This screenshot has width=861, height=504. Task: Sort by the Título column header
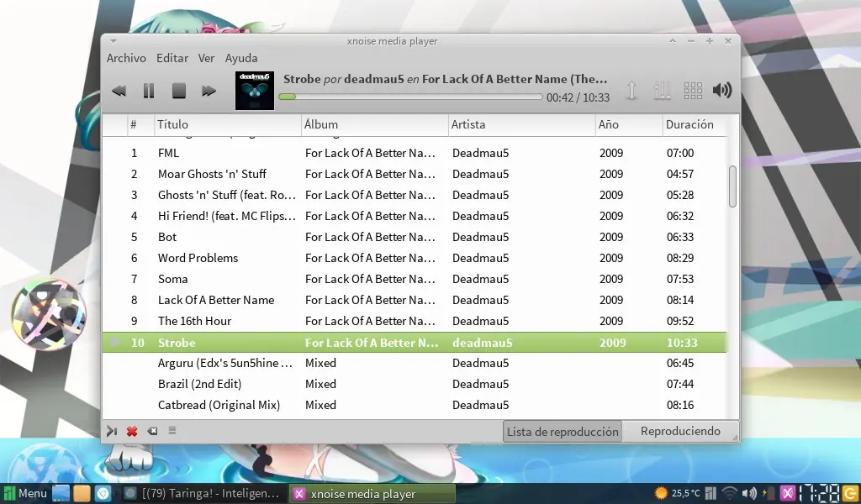coord(227,124)
